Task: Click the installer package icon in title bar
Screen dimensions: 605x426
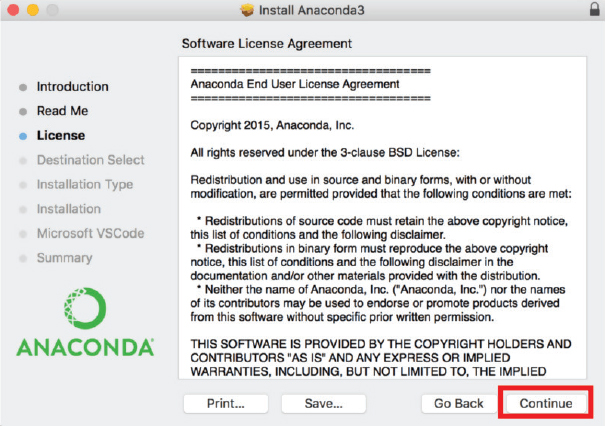Action: (248, 10)
